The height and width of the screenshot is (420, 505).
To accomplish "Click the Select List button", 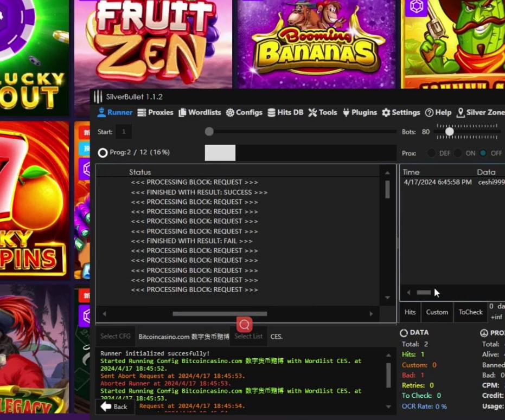I will [x=248, y=337].
